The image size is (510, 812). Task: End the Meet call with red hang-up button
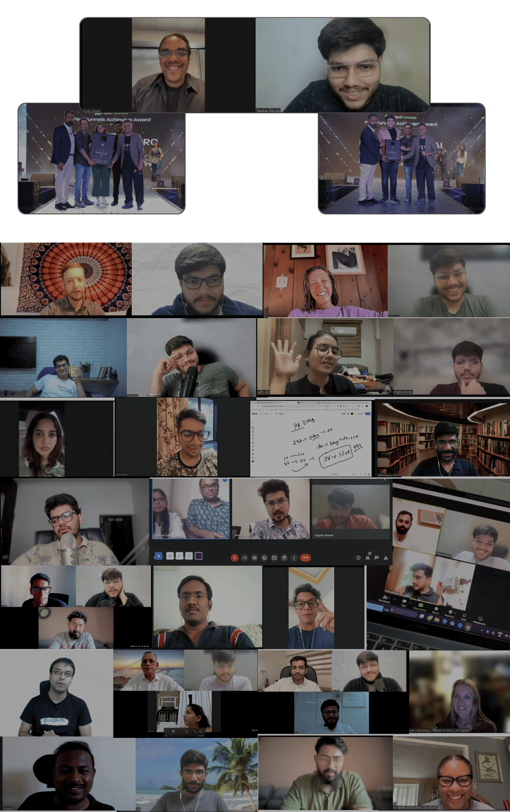click(305, 558)
